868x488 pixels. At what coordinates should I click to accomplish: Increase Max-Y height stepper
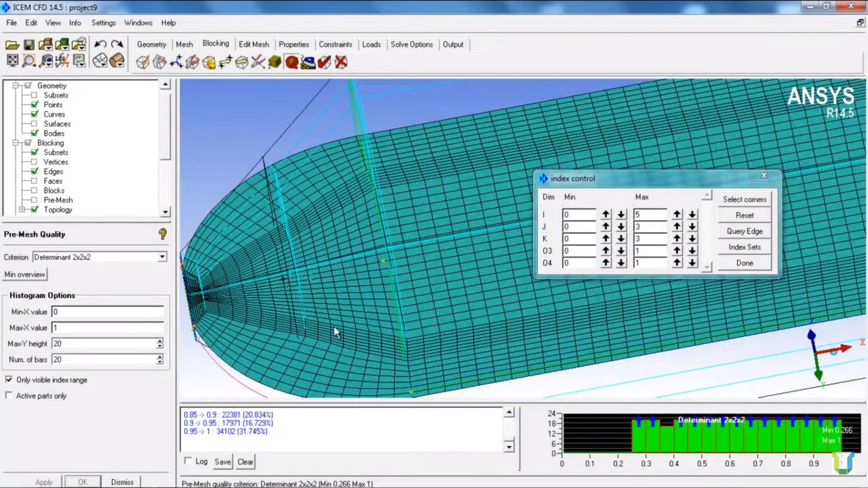(x=159, y=341)
